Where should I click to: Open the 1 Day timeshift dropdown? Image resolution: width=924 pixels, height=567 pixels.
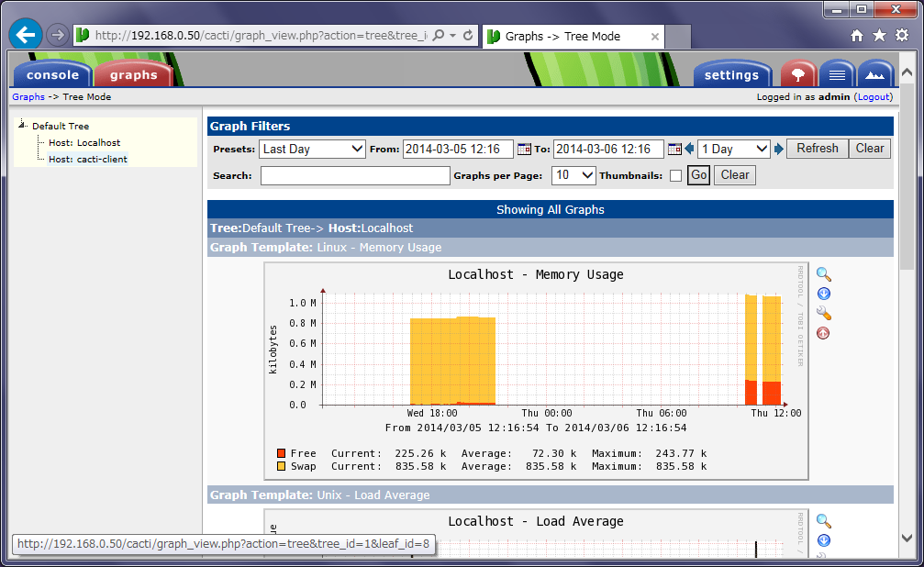coord(734,149)
